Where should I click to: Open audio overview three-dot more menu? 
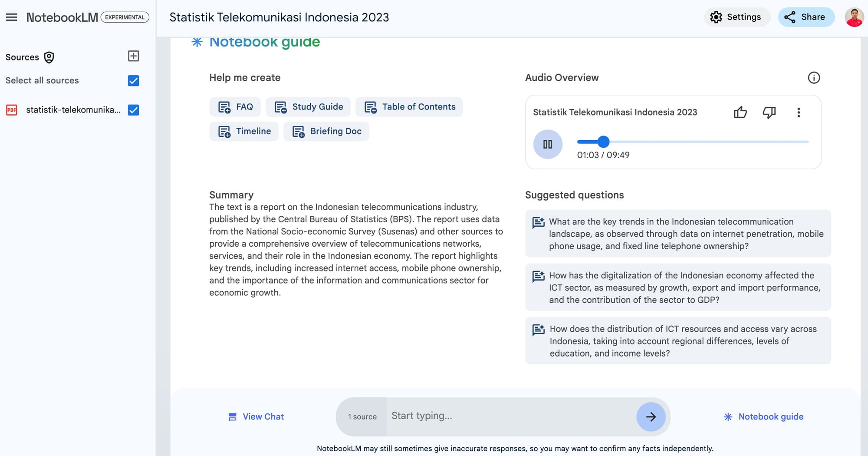point(799,112)
